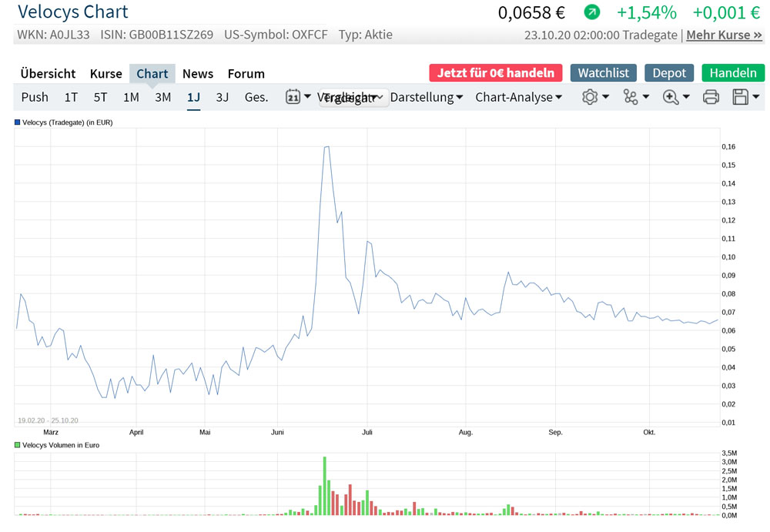Image resolution: width=770 pixels, height=532 pixels.
Task: Switch to the Kurse tab
Action: (106, 74)
